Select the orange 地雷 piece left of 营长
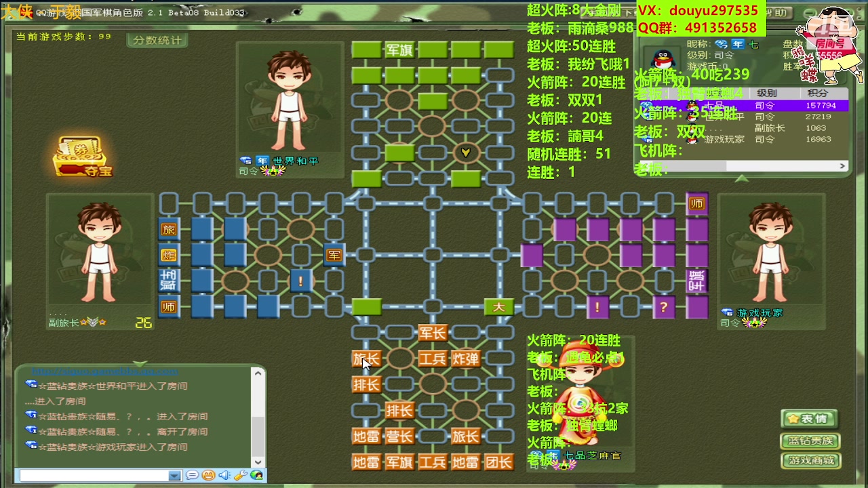The image size is (868, 488). (366, 436)
